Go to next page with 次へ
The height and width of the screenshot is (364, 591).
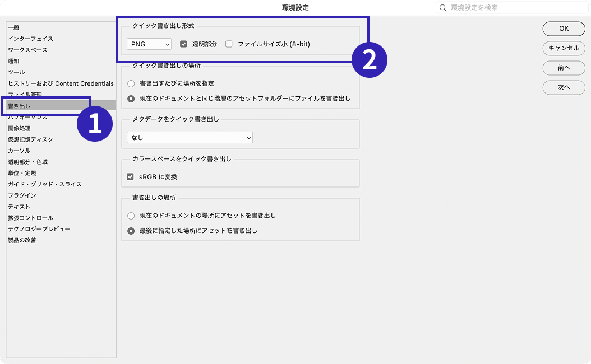click(x=564, y=87)
